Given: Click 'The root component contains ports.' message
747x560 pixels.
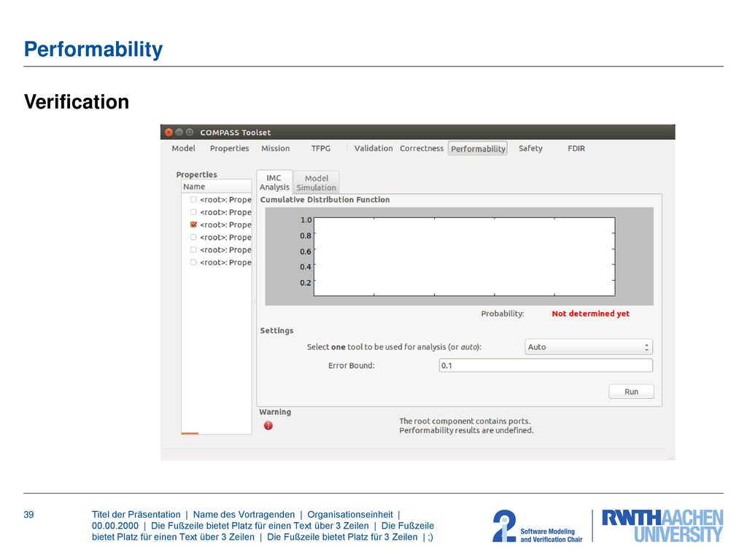Looking at the screenshot, I should point(465,421).
